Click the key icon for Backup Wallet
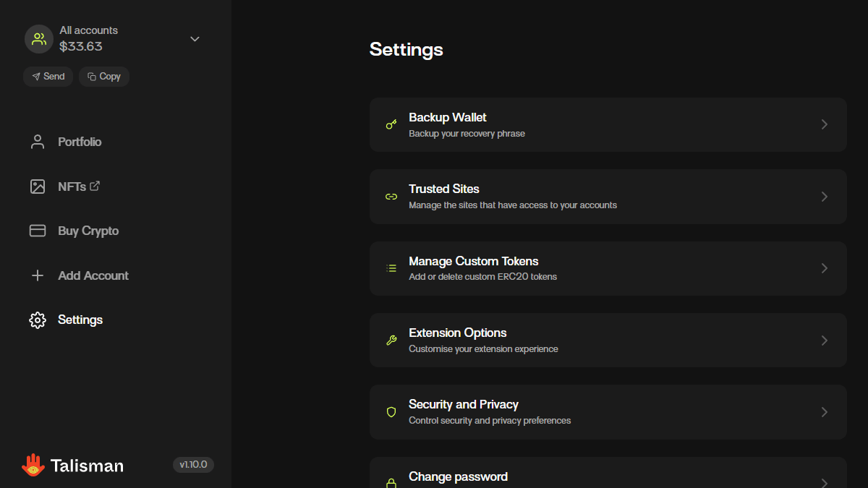868x488 pixels. (391, 124)
